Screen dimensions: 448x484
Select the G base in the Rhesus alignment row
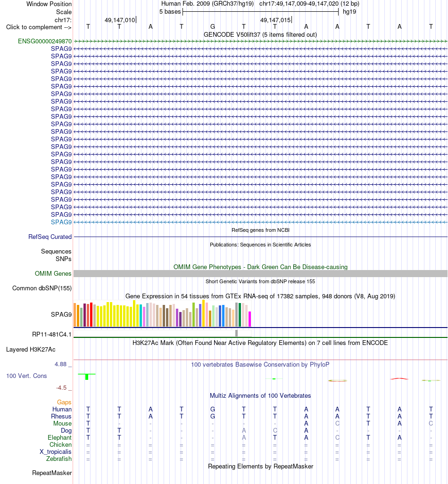click(x=213, y=417)
